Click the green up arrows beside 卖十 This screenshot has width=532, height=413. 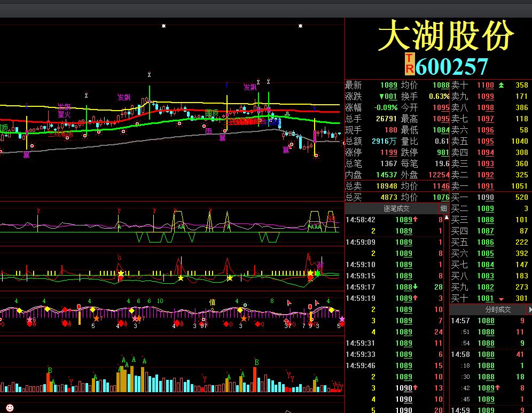(x=501, y=85)
